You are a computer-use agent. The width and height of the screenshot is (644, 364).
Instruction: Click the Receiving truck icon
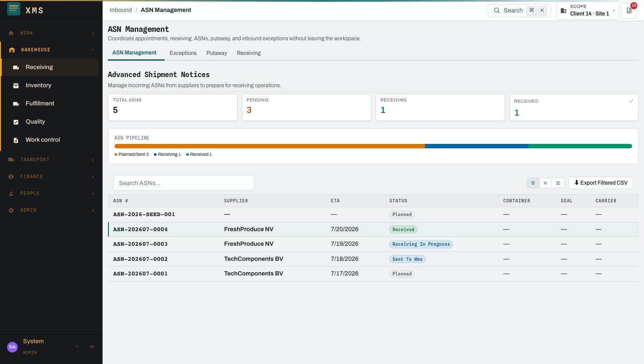point(16,67)
